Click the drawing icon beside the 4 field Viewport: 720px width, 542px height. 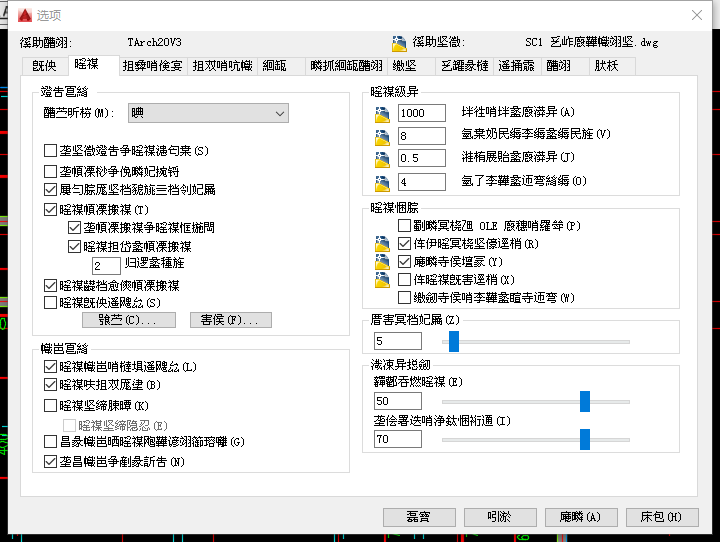click(382, 183)
